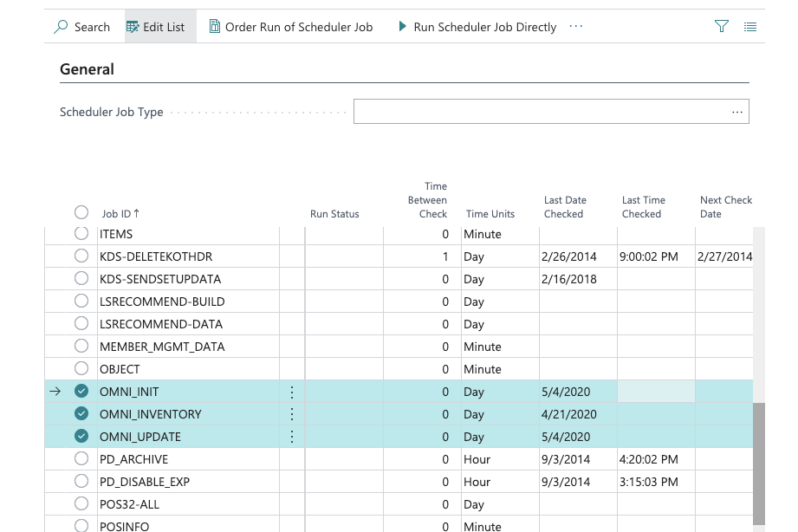The width and height of the screenshot is (798, 532).
Task: Click the Search magnifier icon
Action: click(61, 27)
